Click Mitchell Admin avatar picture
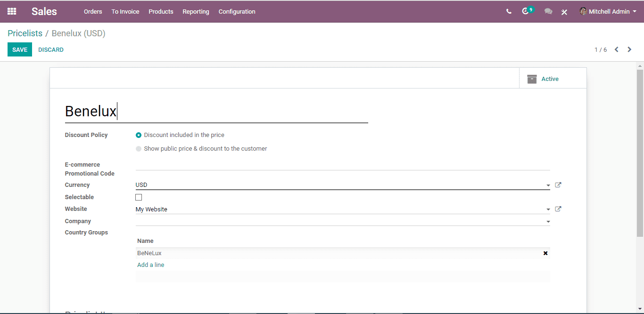Screen dimensions: 644x314 (583, 11)
